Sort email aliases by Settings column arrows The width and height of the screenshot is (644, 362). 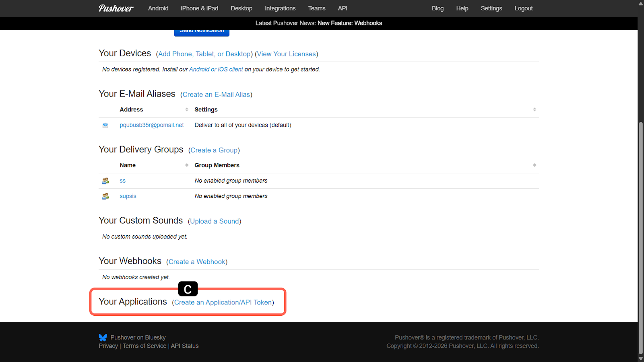pyautogui.click(x=534, y=109)
